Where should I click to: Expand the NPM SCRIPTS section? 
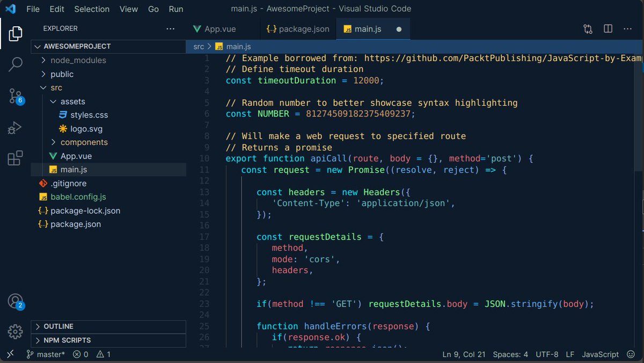tap(108, 340)
